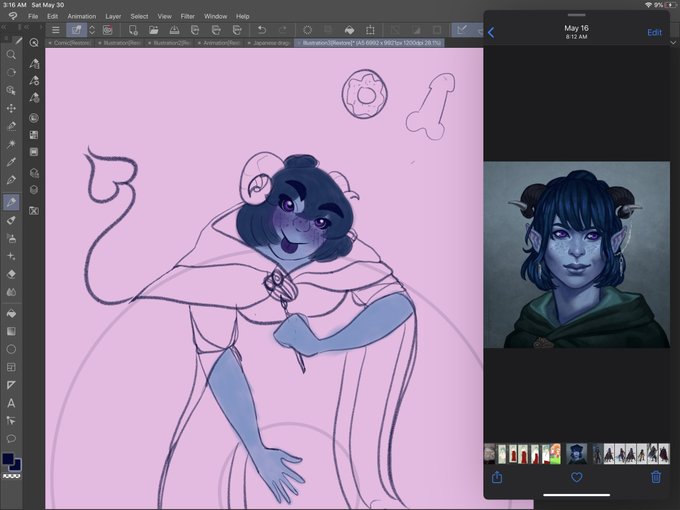680x510 pixels.
Task: Tap the battery status indicator
Action: [x=671, y=5]
